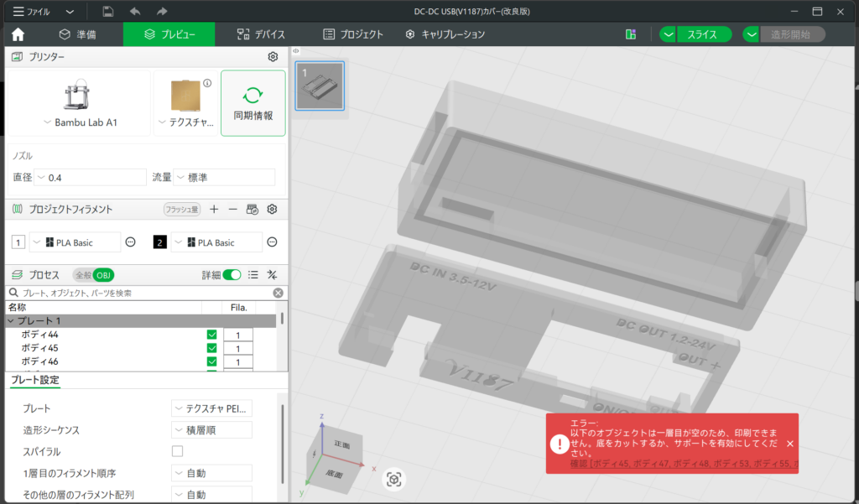Uncheck the ボディ44 printable checkbox
Viewport: 859px width, 504px height.
[x=211, y=335]
